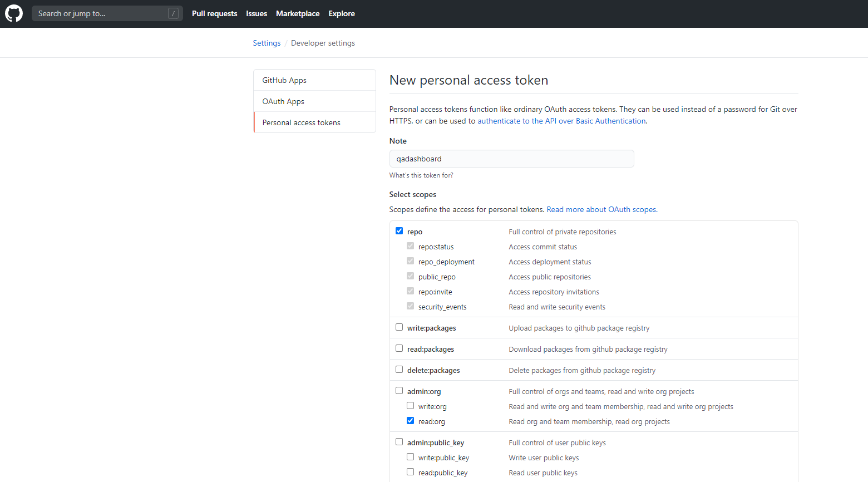This screenshot has height=482, width=868.
Task: Click the security_events checkbox
Action: [410, 306]
